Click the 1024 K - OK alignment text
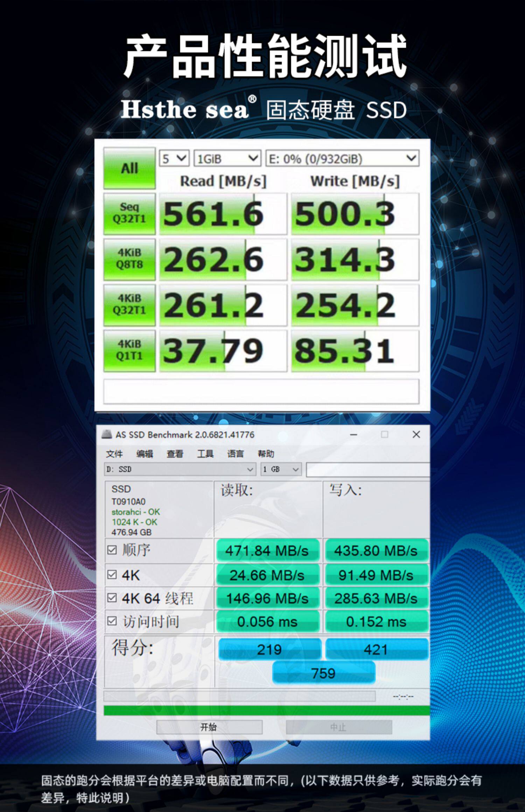The width and height of the screenshot is (525, 812). 135,522
